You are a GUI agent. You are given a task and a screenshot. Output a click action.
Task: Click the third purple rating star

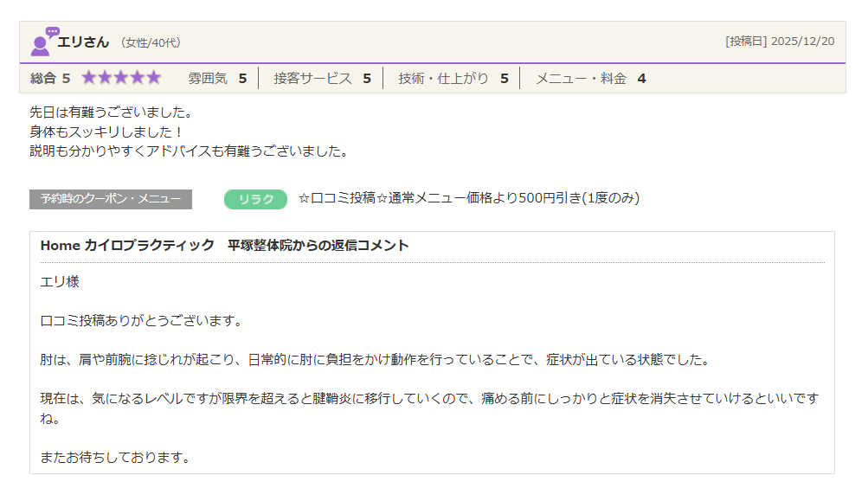121,78
